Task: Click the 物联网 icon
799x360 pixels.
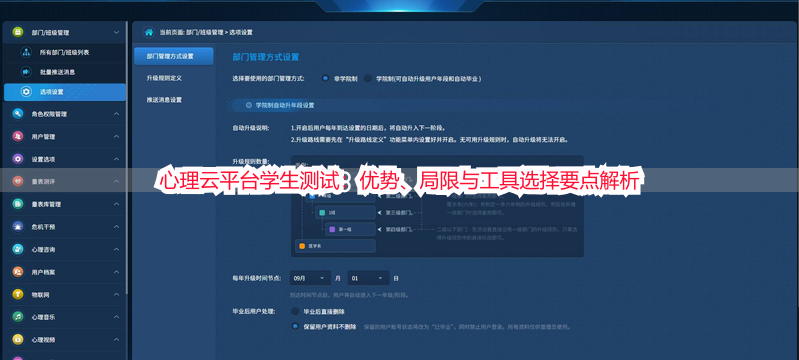Action: pyautogui.click(x=18, y=294)
